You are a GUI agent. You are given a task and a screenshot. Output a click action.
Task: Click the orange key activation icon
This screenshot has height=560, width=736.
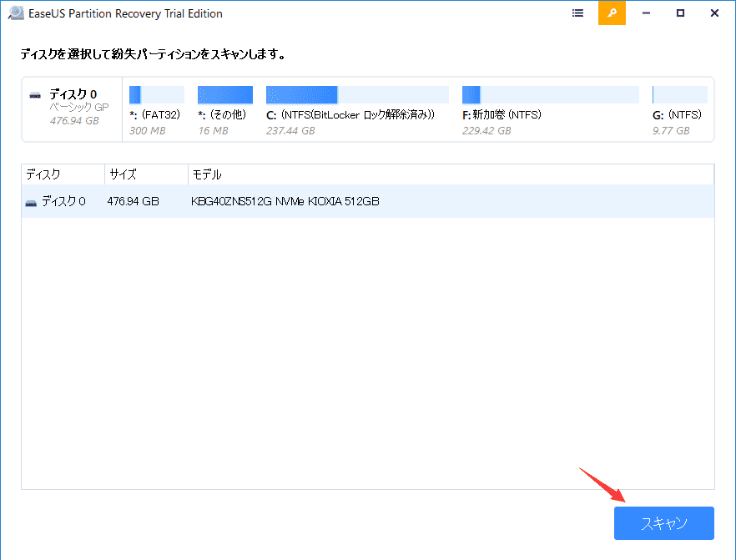[612, 13]
